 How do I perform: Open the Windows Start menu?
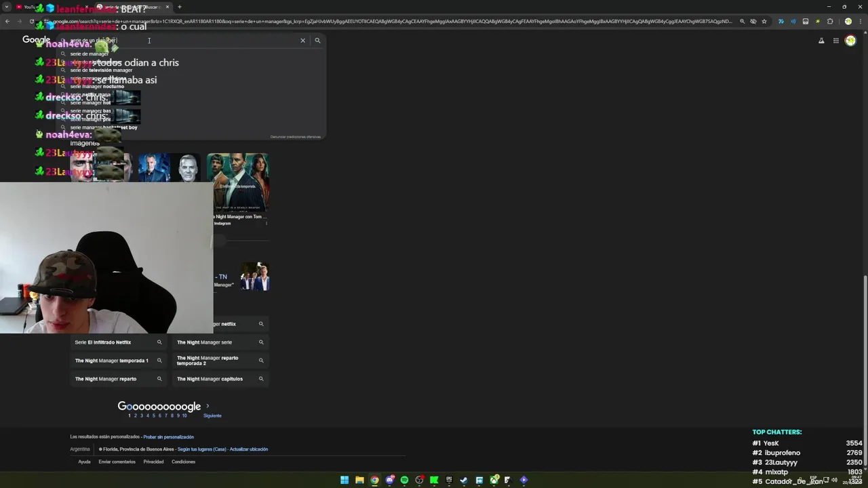344,481
